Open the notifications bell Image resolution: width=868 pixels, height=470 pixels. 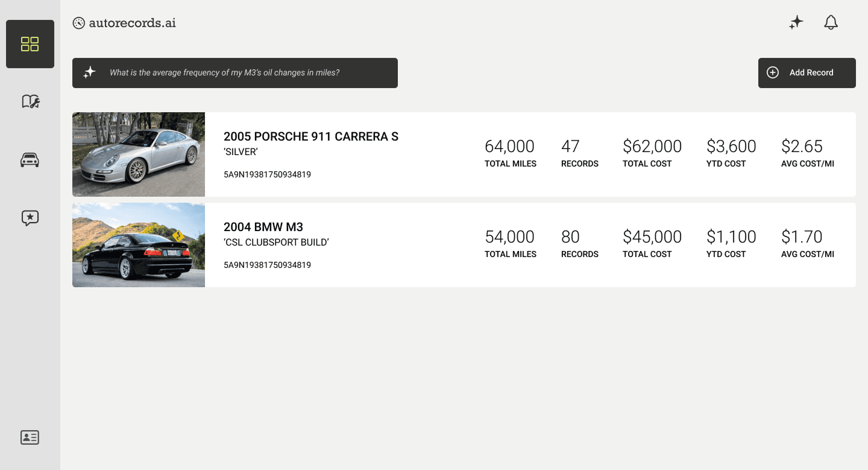point(831,22)
